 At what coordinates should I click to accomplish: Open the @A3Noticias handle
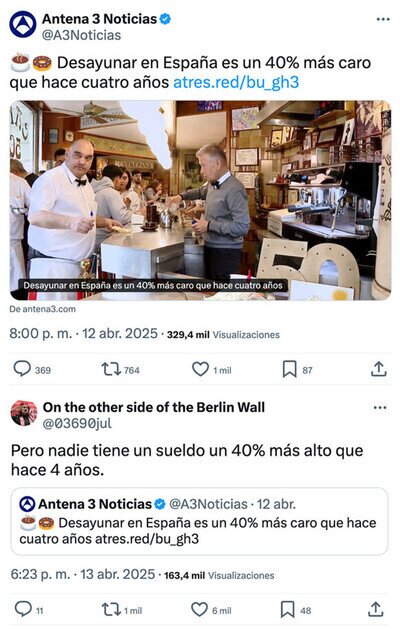[x=81, y=35]
